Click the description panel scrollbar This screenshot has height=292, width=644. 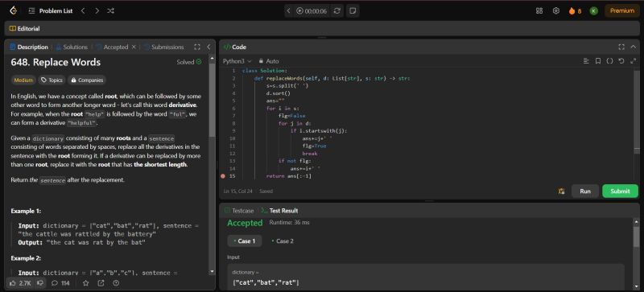[x=212, y=101]
